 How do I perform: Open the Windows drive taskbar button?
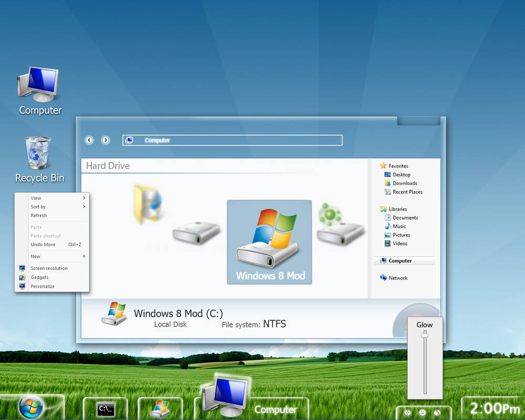160,408
